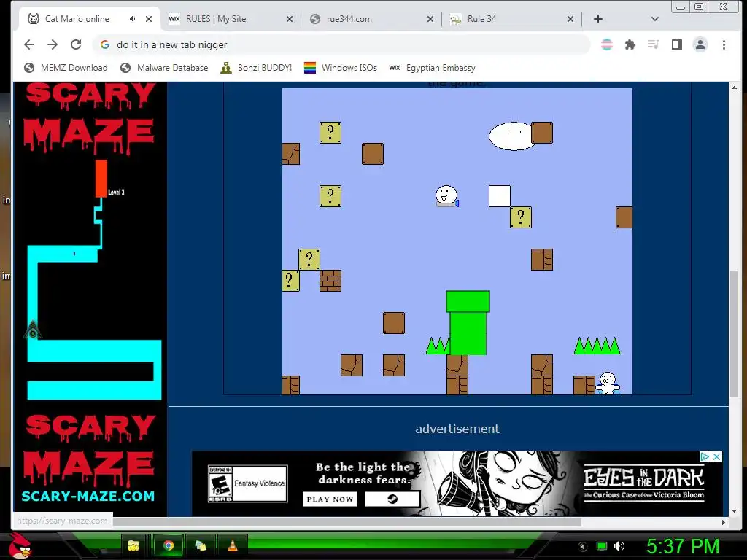This screenshot has height=560, width=747.
Task: Click the ESRB Fantasy Violence rating badge
Action: pos(248,483)
